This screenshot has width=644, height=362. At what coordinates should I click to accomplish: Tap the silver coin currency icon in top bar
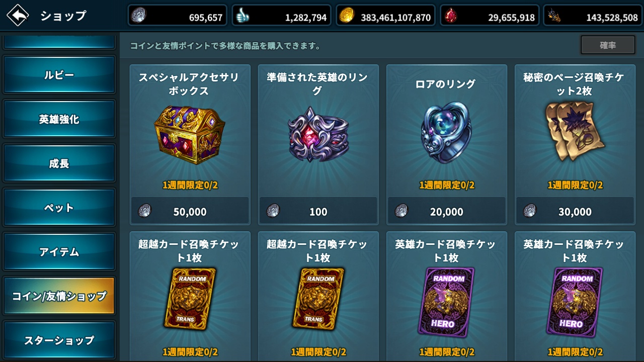(138, 17)
